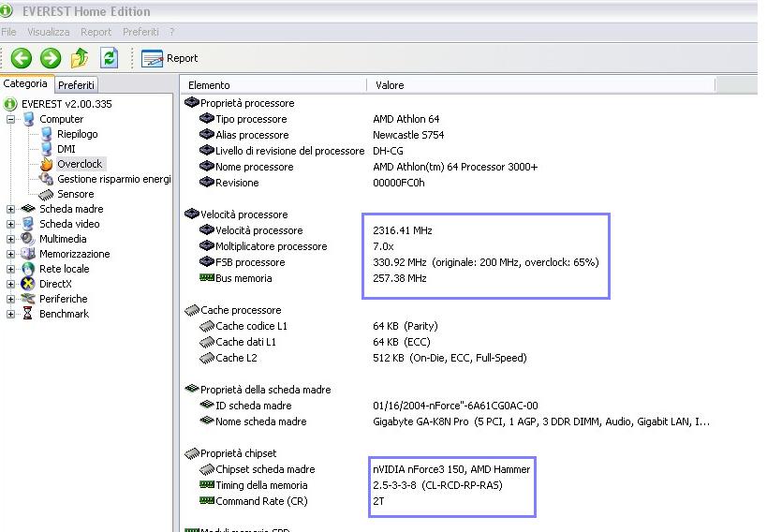Click the Scheda video monitor icon
Screen dimensions: 767x532
(29, 224)
